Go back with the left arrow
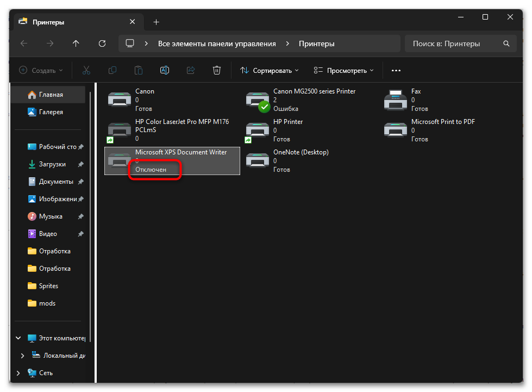The width and height of the screenshot is (532, 392). (x=24, y=43)
